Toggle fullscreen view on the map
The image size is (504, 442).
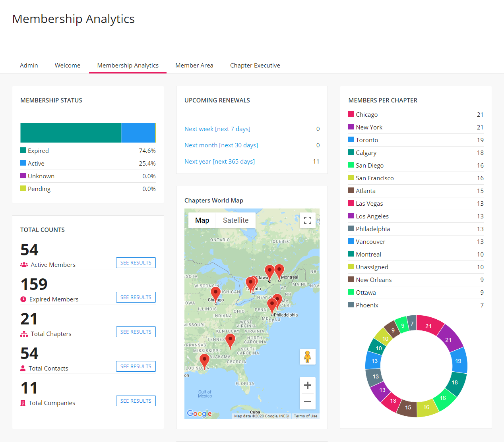pyautogui.click(x=307, y=220)
